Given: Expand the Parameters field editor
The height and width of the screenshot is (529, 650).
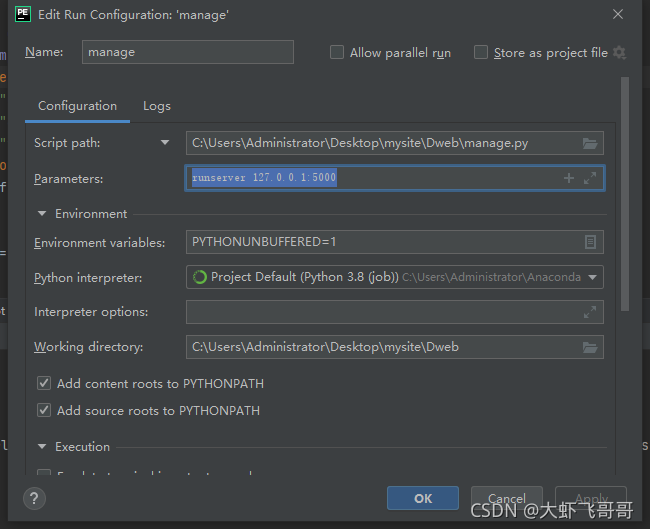Looking at the screenshot, I should point(589,178).
